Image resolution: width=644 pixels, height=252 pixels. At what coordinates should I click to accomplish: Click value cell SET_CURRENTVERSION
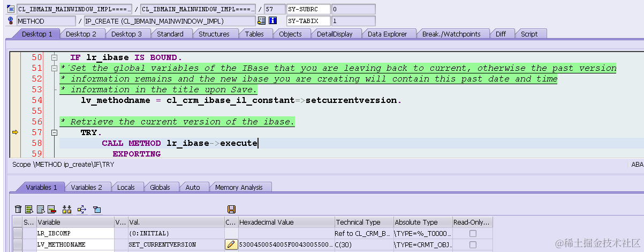pyautogui.click(x=176, y=244)
